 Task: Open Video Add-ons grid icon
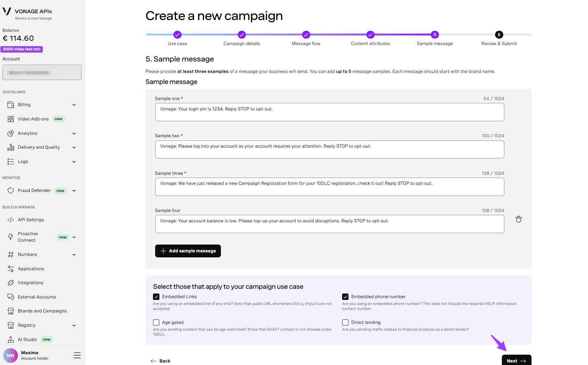pos(11,119)
